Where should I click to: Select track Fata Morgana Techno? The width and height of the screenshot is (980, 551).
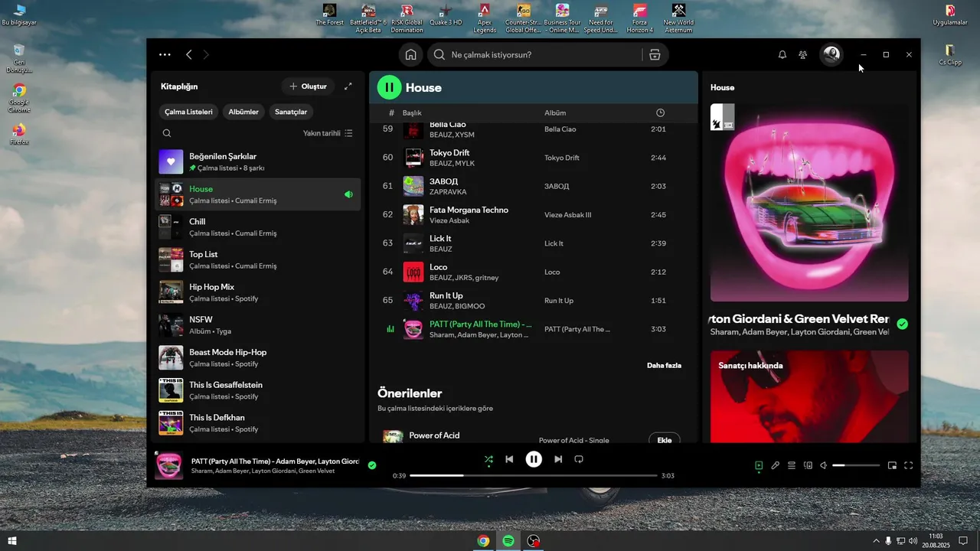tap(534, 215)
